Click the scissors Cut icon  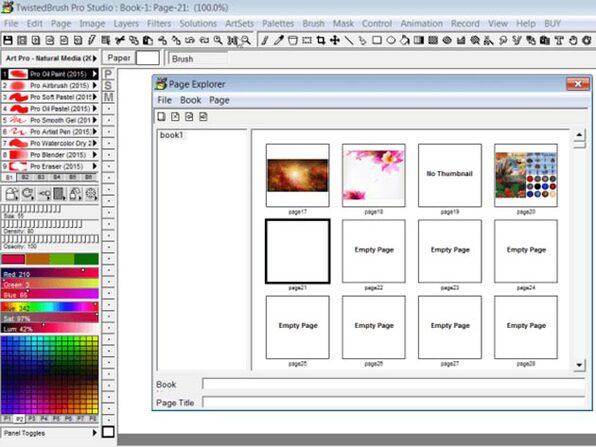point(120,40)
